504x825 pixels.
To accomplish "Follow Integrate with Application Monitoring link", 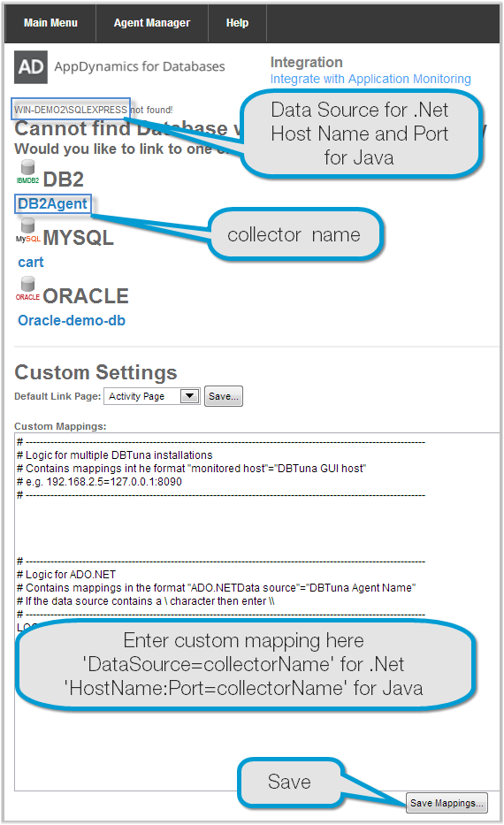I will click(370, 79).
